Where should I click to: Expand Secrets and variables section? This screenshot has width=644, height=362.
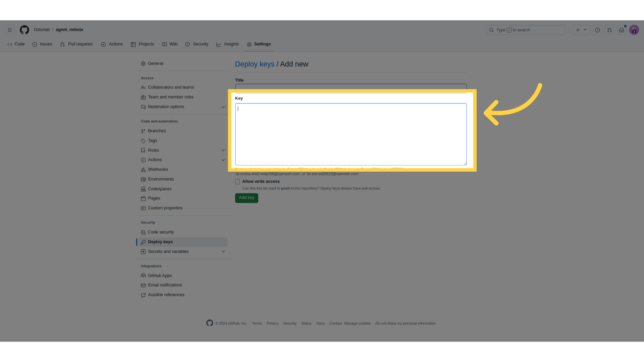point(223,251)
